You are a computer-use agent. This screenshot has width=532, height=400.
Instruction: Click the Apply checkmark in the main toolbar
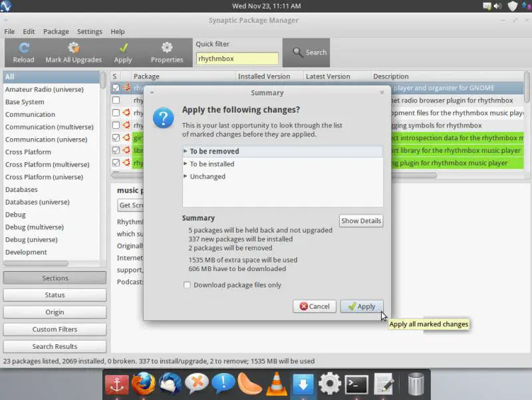click(x=123, y=52)
